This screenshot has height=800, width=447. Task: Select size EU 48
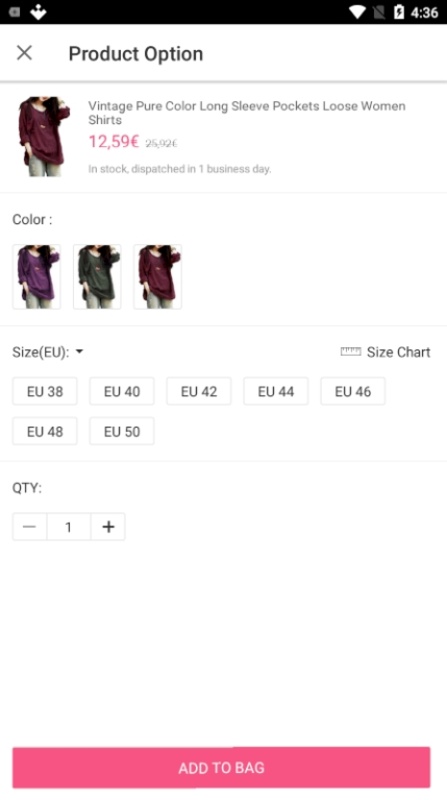pyautogui.click(x=45, y=431)
